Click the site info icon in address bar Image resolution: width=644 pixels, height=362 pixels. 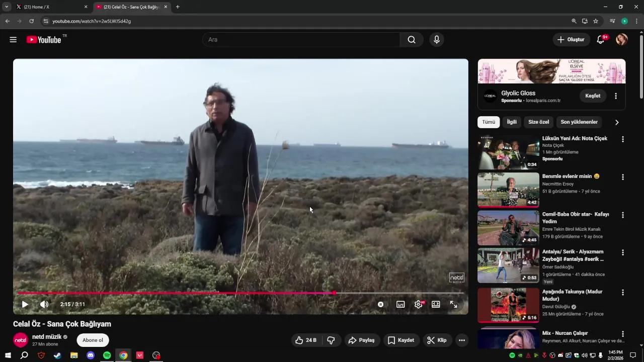46,21
